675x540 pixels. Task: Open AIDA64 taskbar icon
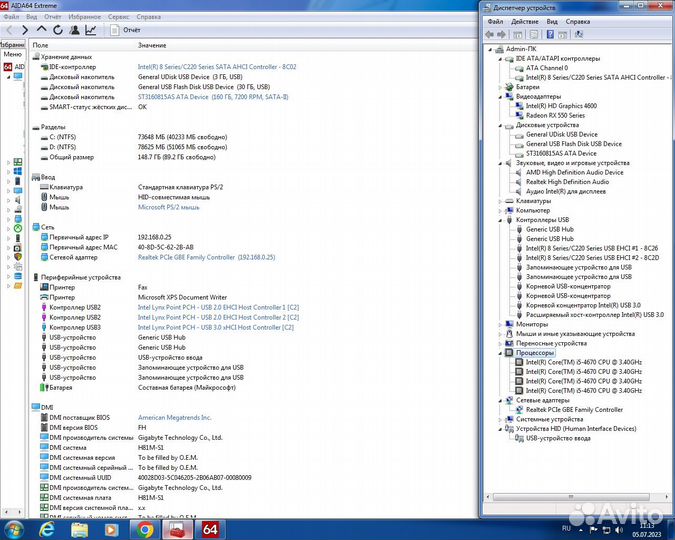click(210, 529)
